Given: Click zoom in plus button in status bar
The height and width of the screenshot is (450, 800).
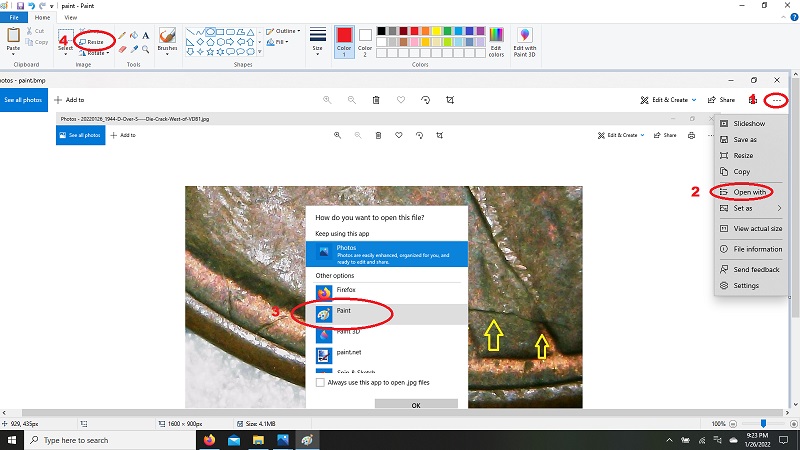Looking at the screenshot, I should (x=793, y=423).
